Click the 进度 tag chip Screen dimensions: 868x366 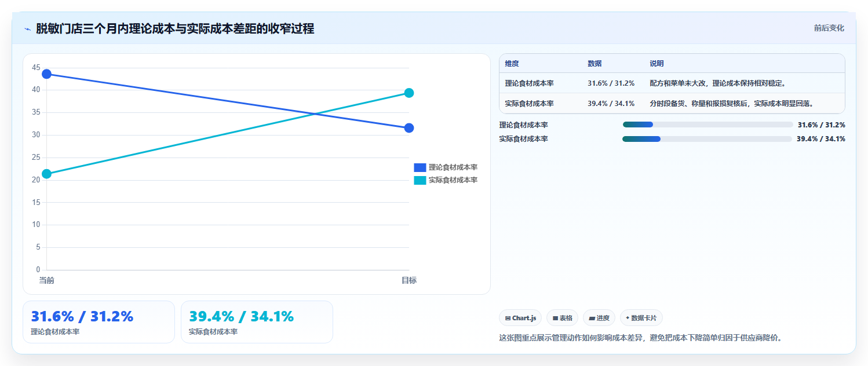point(599,318)
